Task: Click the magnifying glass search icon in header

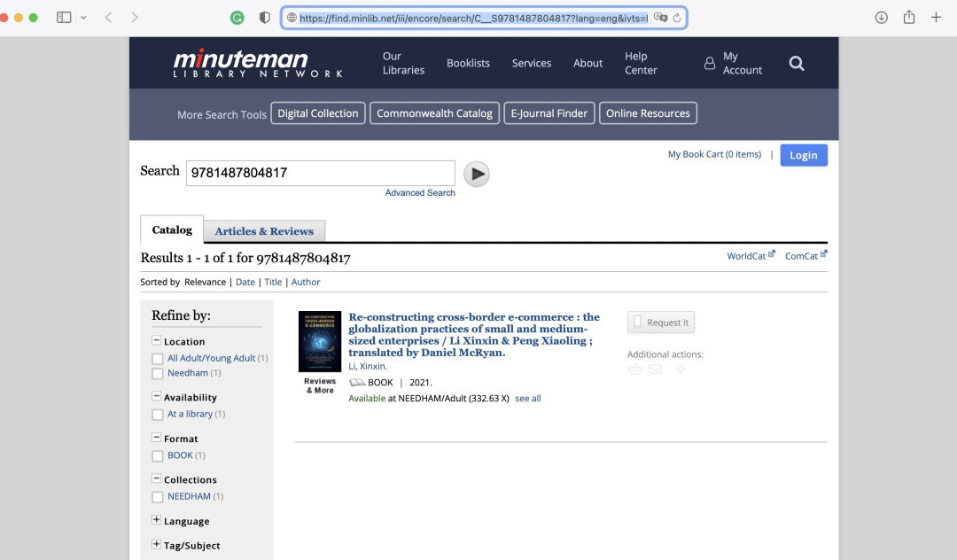Action: coord(797,63)
